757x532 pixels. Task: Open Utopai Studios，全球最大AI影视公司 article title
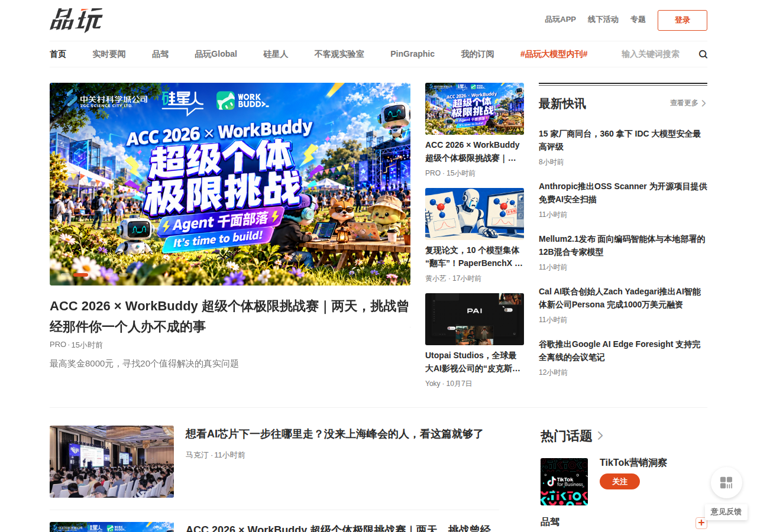tap(474, 362)
